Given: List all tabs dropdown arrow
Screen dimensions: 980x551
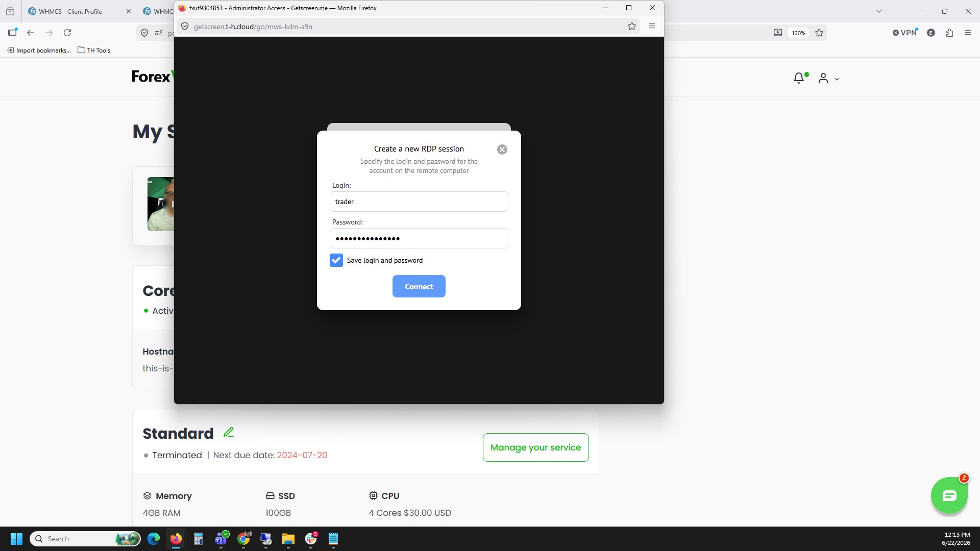Looking at the screenshot, I should [879, 11].
